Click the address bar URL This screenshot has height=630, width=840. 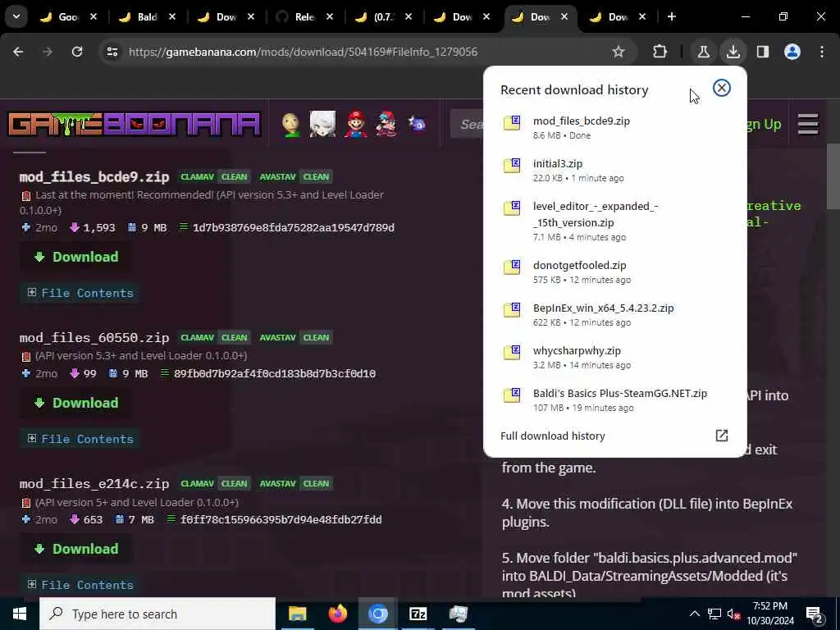(303, 52)
